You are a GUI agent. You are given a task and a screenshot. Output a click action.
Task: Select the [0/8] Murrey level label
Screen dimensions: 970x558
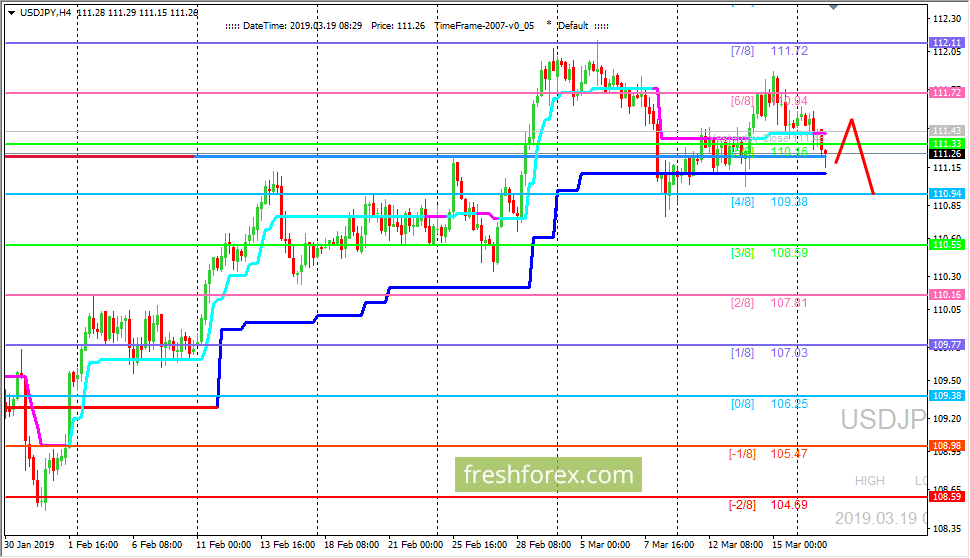tap(742, 403)
